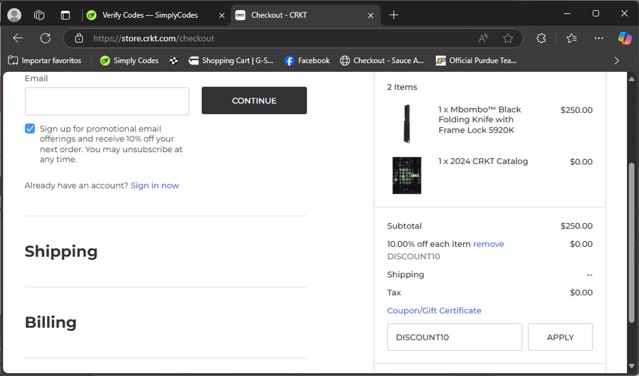This screenshot has width=639, height=376.
Task: Open Simply Codes bookmark
Action: (129, 61)
